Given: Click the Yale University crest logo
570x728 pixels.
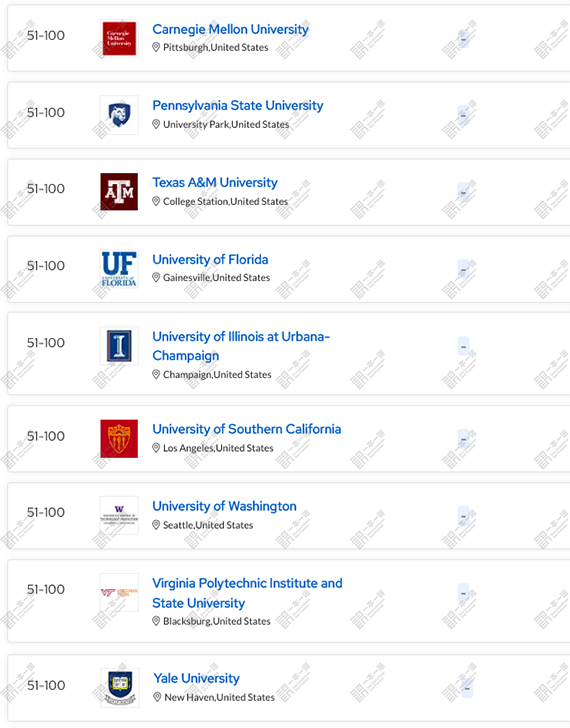Looking at the screenshot, I should 120,688.
